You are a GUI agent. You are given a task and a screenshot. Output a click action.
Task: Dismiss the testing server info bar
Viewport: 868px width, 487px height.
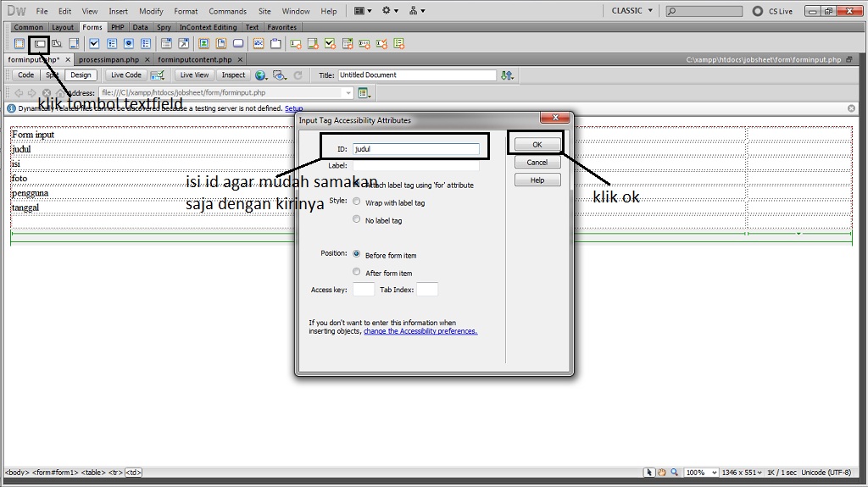(851, 108)
